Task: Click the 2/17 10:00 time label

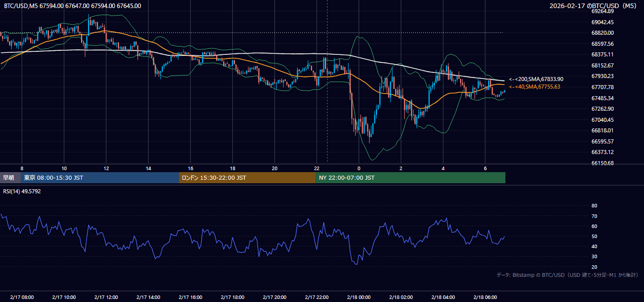Action: pos(64,297)
